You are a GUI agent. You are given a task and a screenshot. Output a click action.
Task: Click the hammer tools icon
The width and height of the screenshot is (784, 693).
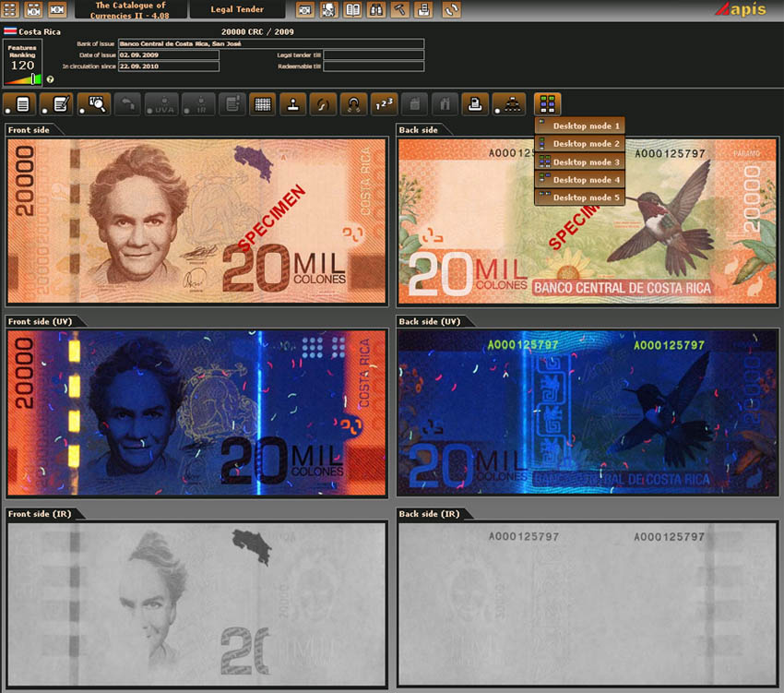[x=400, y=9]
